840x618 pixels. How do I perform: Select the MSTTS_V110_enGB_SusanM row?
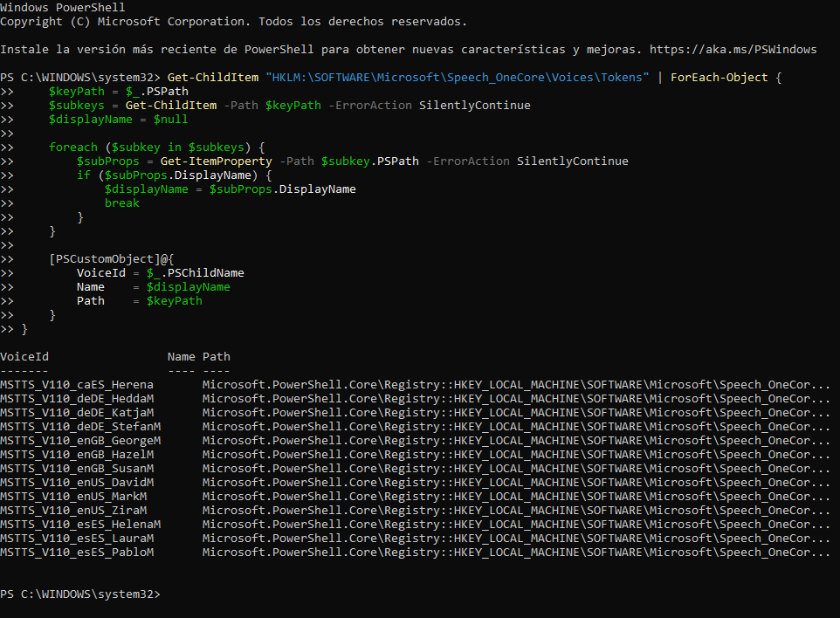pyautogui.click(x=77, y=469)
